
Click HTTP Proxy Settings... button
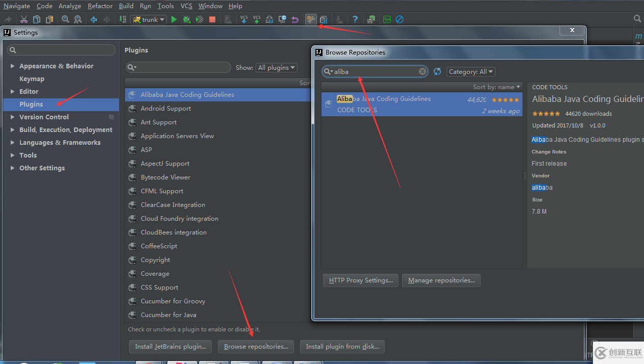coord(361,280)
